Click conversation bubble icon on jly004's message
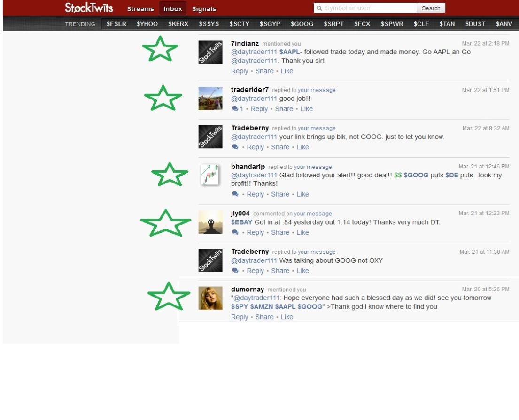This screenshot has width=519, height=420. tap(235, 233)
